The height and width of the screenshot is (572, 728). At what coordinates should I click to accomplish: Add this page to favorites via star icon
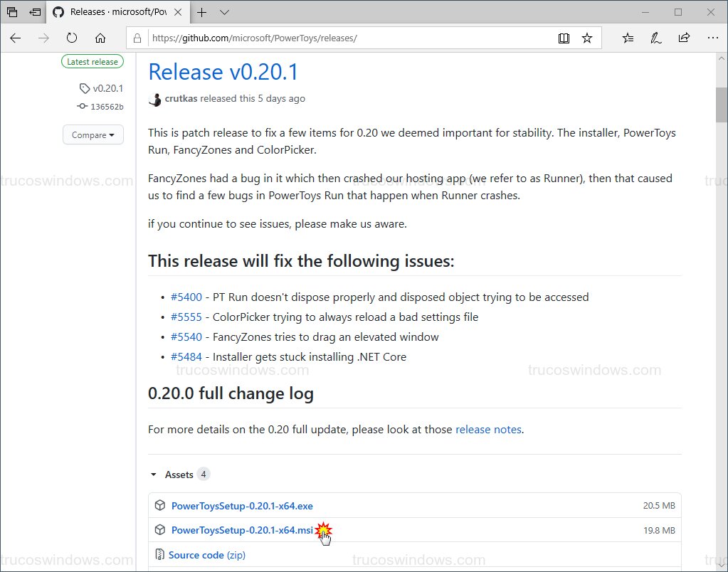point(588,38)
